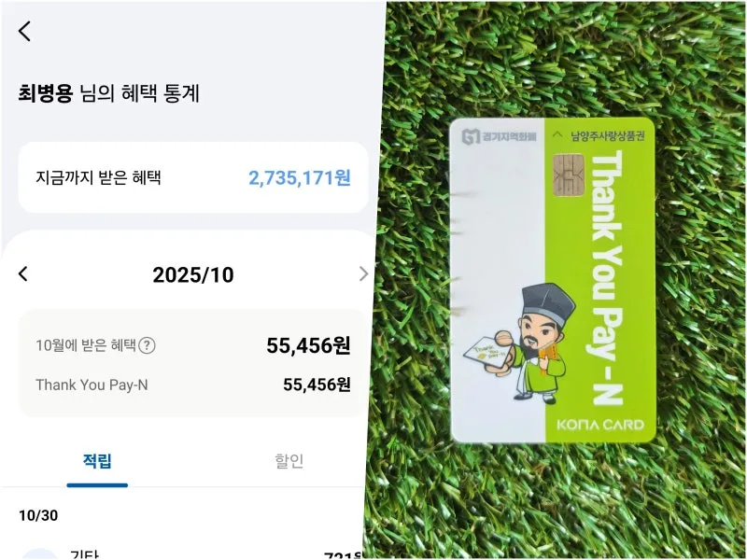Screen dimensions: 747x560
Task: Switch to the 할인 tab
Action: (x=289, y=461)
